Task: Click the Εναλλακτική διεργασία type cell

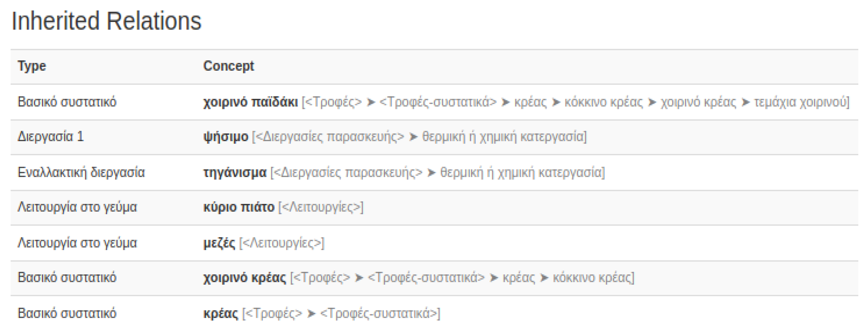Action: pyautogui.click(x=81, y=173)
